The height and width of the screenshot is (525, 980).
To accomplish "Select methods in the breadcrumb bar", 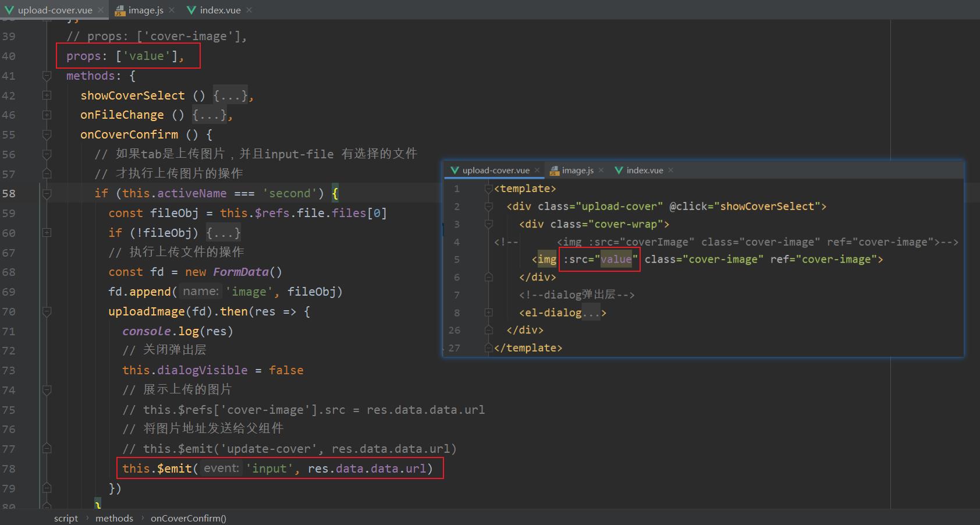I will 114,518.
